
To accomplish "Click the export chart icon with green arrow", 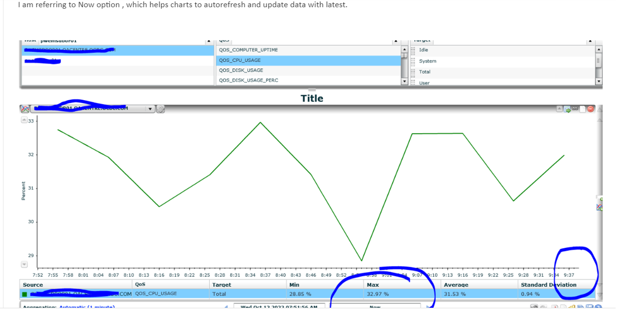I will [x=567, y=109].
